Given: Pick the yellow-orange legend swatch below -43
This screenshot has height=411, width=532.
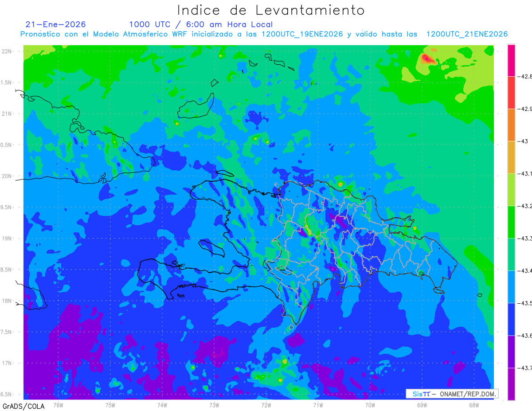Looking at the screenshot, I should pos(511,157).
